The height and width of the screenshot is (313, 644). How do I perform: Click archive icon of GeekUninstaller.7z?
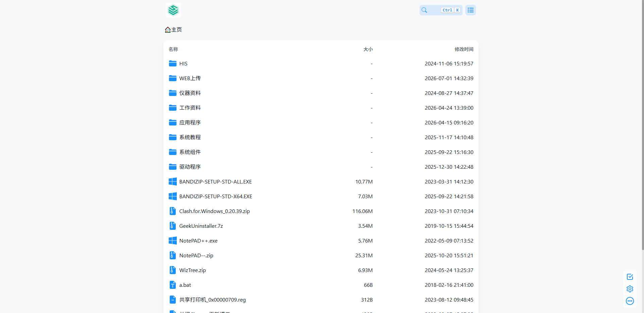(x=172, y=226)
